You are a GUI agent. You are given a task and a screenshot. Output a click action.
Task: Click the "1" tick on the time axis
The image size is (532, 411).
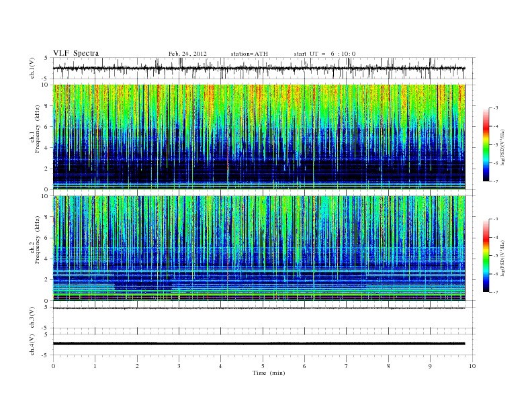pyautogui.click(x=95, y=366)
